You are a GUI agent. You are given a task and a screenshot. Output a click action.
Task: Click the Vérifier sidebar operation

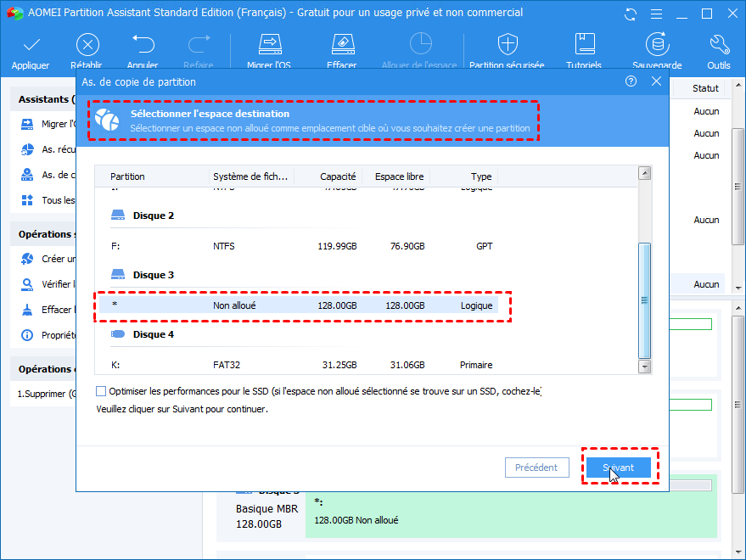(48, 284)
